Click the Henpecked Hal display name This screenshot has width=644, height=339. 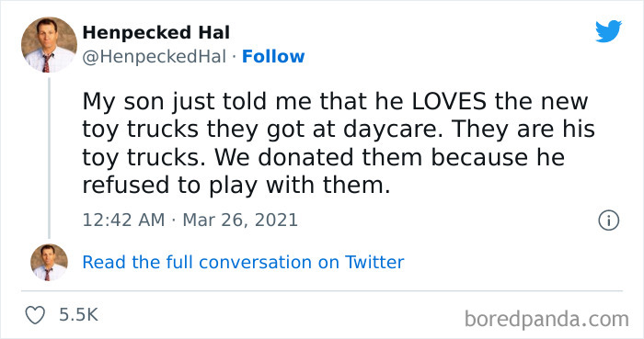point(156,32)
